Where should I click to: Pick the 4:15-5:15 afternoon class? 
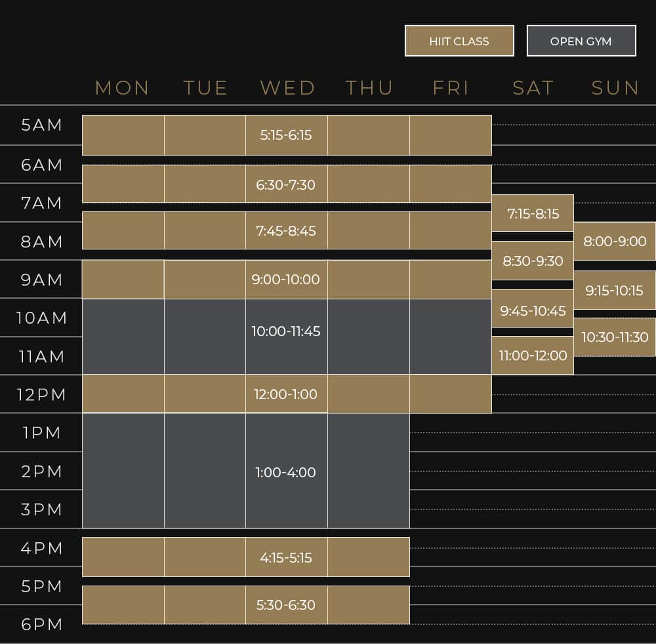[286, 558]
